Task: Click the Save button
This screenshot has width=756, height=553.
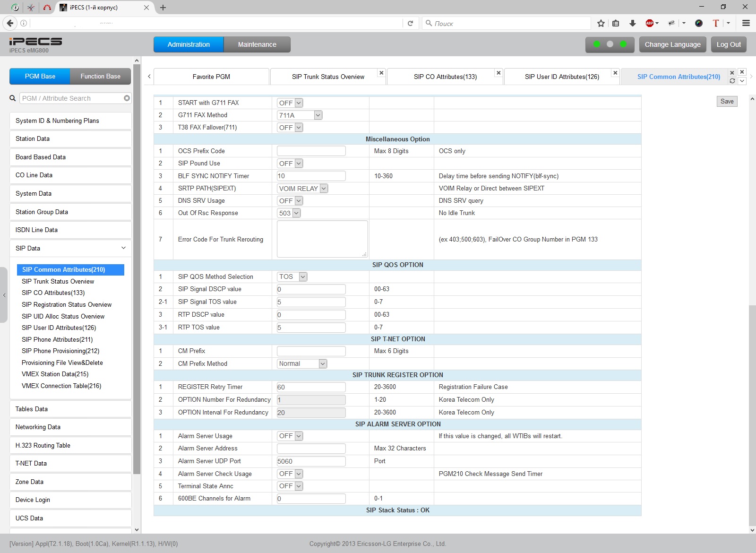Action: [x=727, y=101]
